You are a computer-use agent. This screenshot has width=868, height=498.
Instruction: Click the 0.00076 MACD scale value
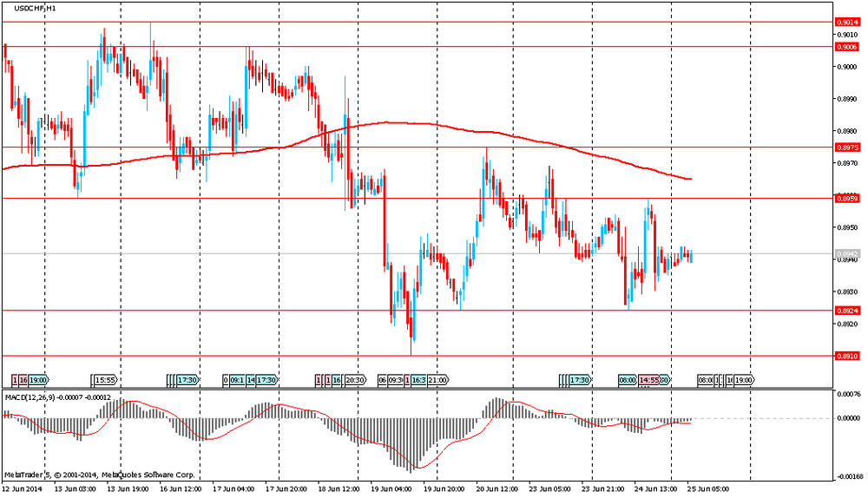[849, 395]
